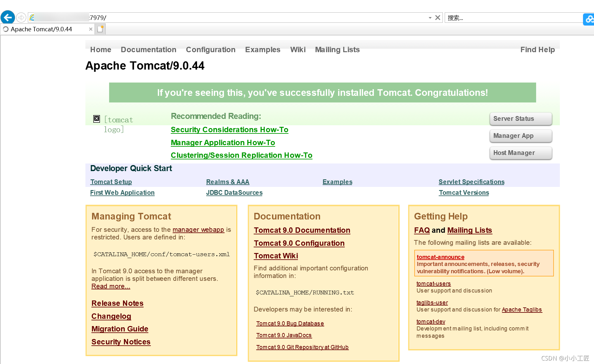Close the Apache Tomcat/9.0.44 tab

point(91,29)
